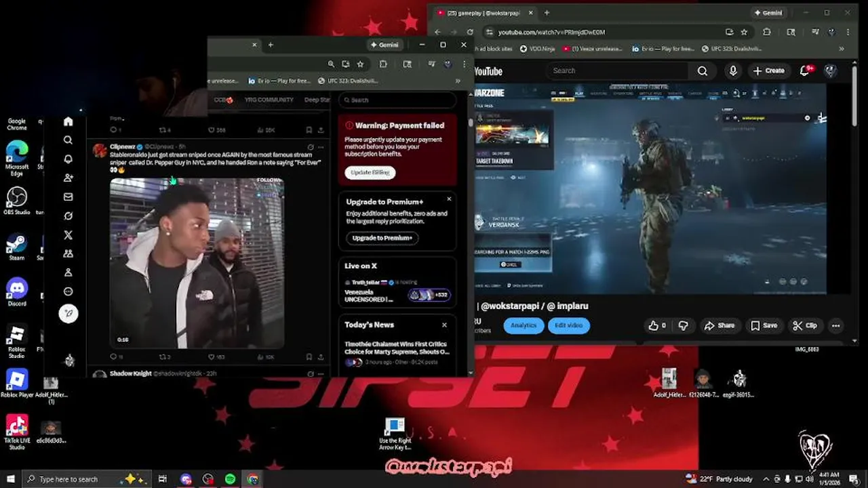Open Chrome menu in X window
The height and width of the screenshot is (488, 868).
tap(464, 64)
